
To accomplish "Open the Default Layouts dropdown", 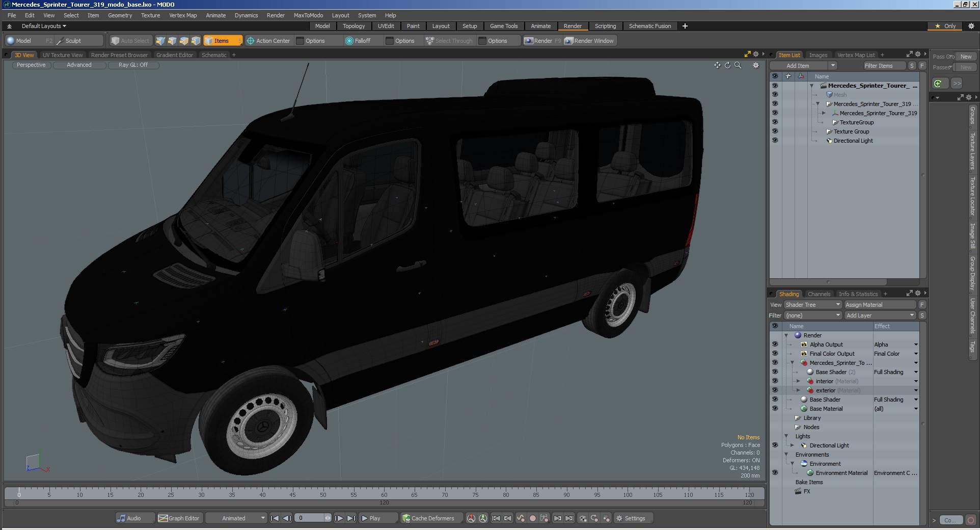I will [44, 26].
